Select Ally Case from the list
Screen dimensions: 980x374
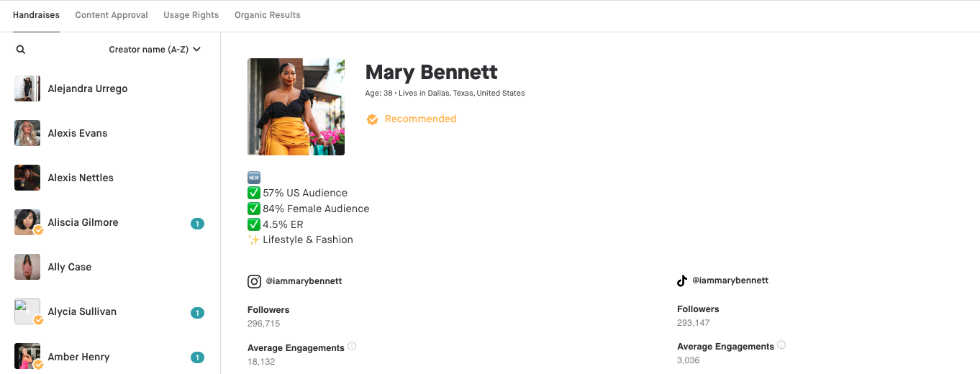pyautogui.click(x=70, y=268)
